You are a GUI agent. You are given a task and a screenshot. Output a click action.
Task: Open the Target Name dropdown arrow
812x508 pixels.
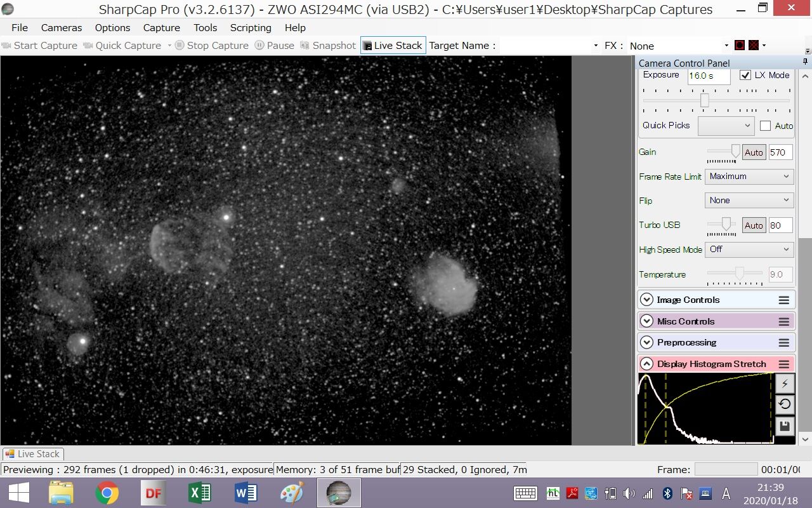(596, 46)
